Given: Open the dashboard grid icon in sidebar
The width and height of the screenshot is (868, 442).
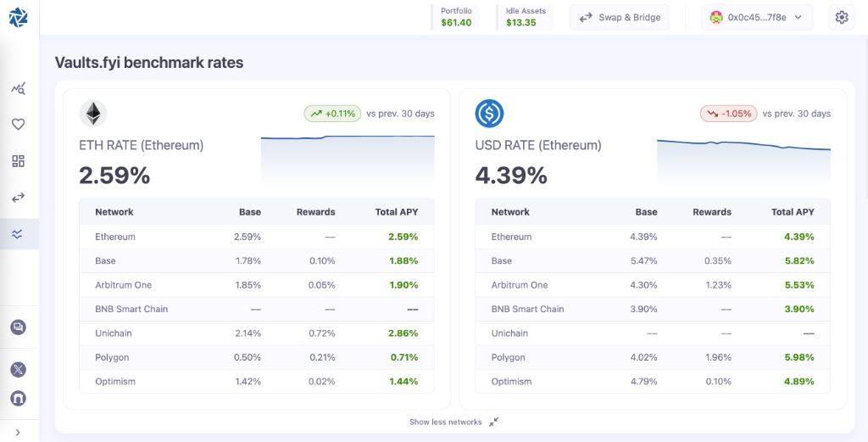Looking at the screenshot, I should pyautogui.click(x=18, y=161).
